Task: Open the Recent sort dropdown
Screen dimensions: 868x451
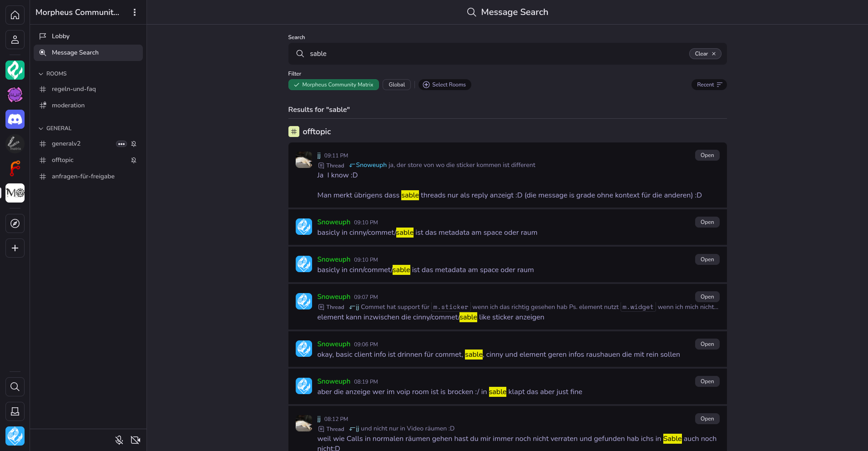Action: pyautogui.click(x=709, y=85)
